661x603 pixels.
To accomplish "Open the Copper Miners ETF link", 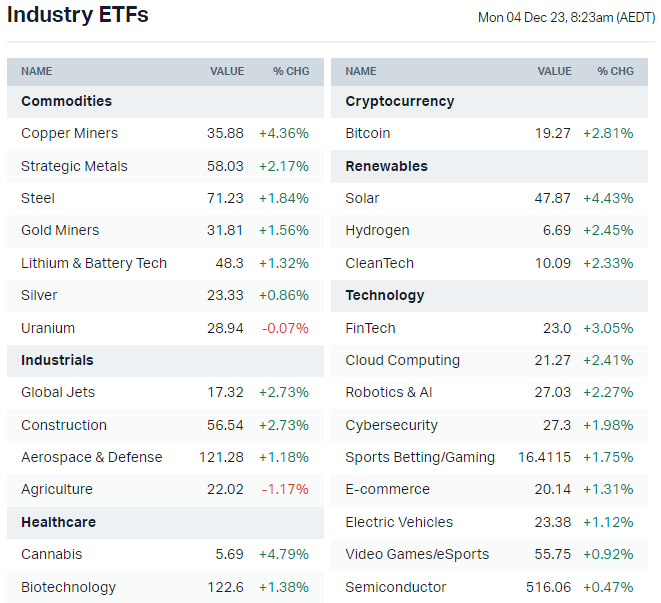I will coord(69,133).
